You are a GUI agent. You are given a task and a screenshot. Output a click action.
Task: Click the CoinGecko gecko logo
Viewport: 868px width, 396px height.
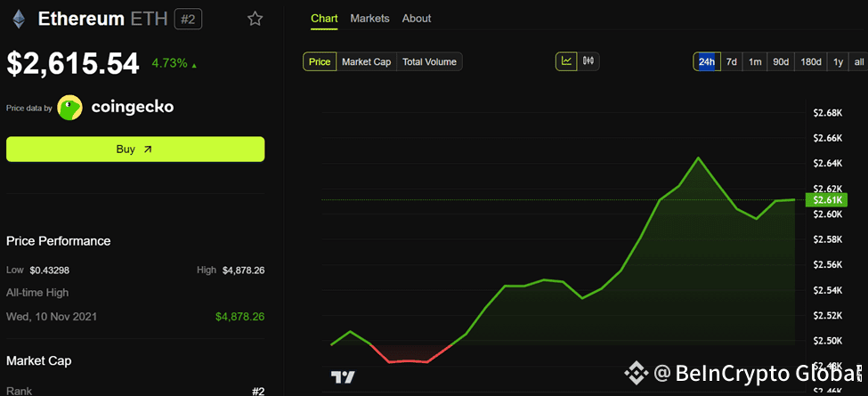tap(69, 108)
